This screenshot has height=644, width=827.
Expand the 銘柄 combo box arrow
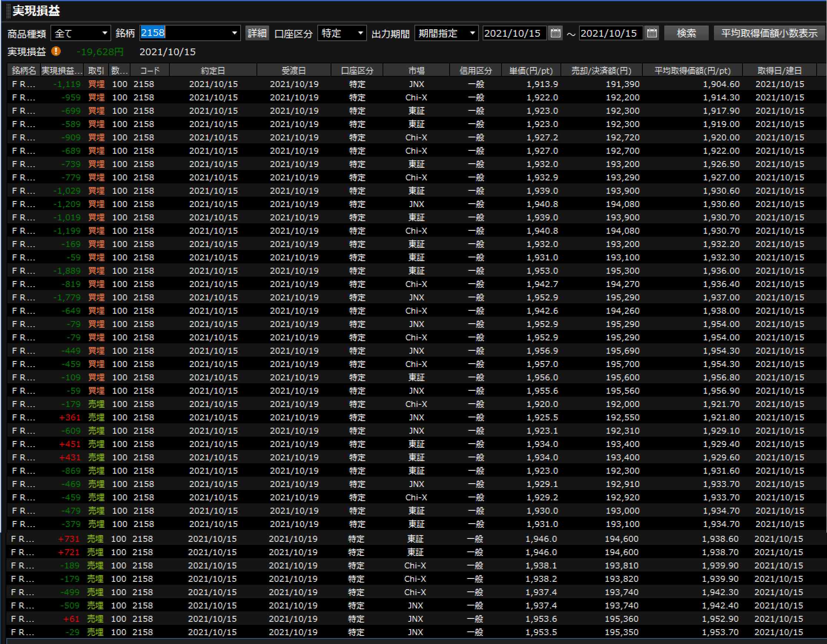point(234,33)
